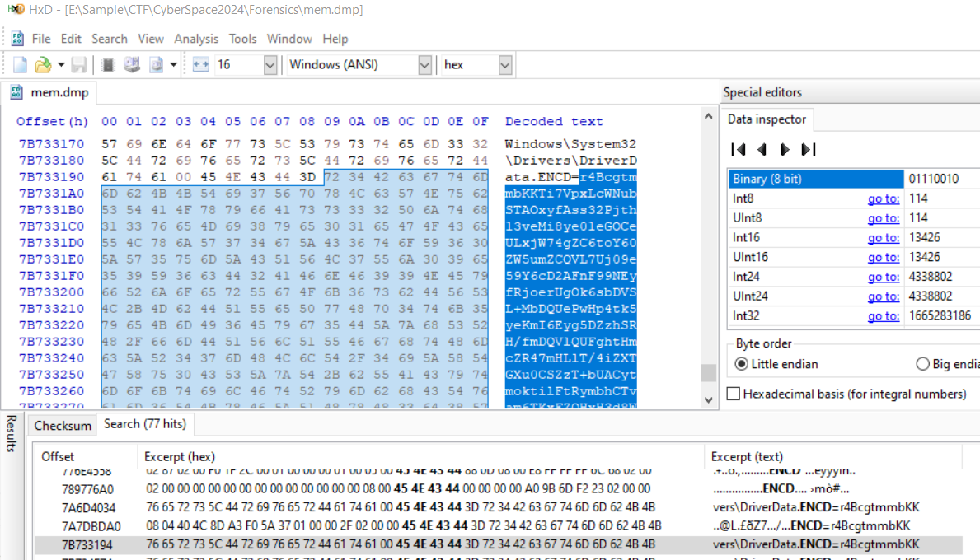980x560 pixels.
Task: Click the New file toolbar icon
Action: [x=20, y=64]
